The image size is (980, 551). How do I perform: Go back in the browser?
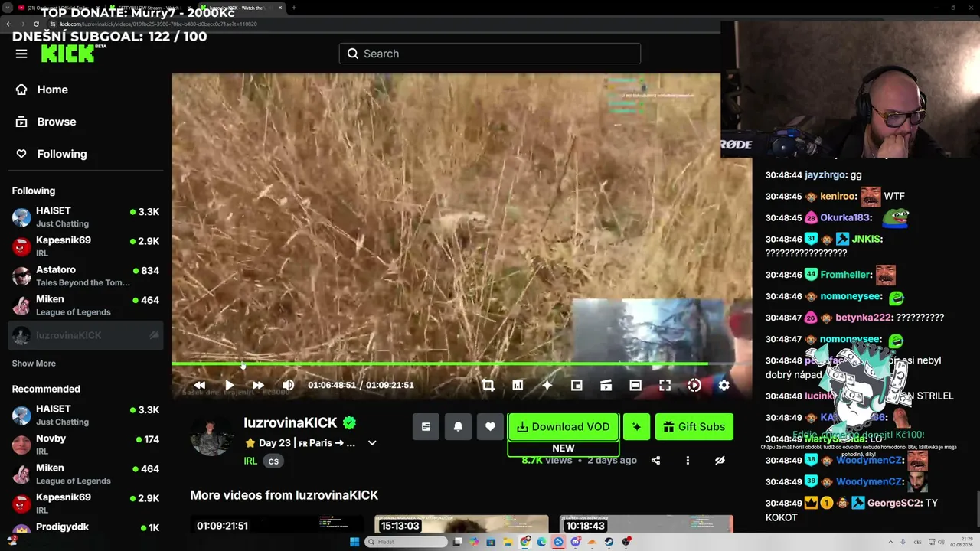click(x=8, y=24)
